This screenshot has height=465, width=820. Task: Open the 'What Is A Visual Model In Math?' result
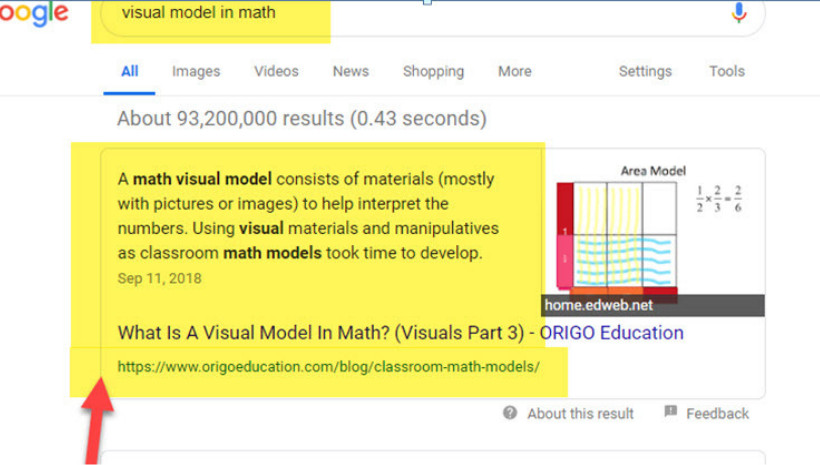(400, 333)
